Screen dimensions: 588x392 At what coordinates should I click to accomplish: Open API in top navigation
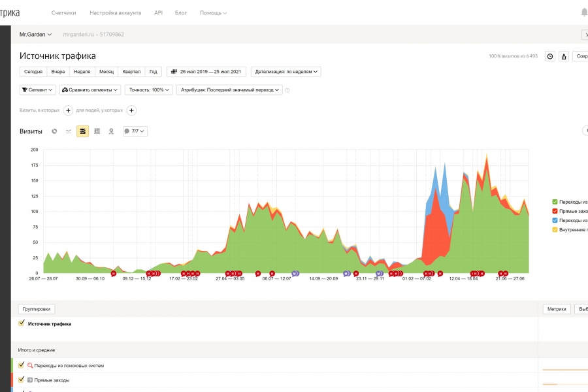tap(158, 13)
